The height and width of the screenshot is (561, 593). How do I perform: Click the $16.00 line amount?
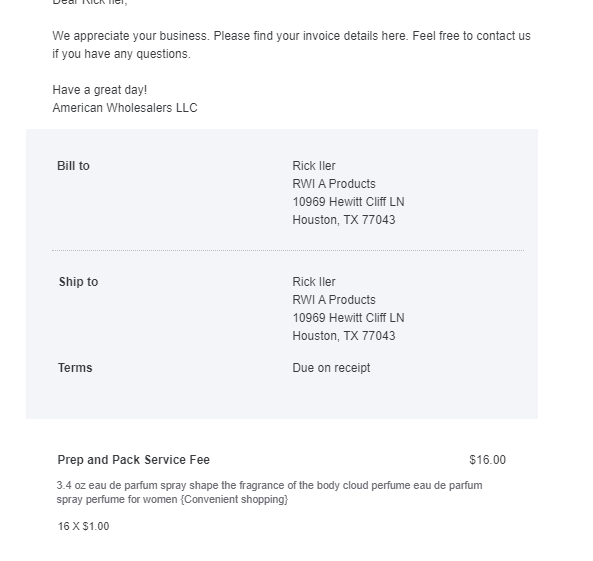(x=487, y=460)
